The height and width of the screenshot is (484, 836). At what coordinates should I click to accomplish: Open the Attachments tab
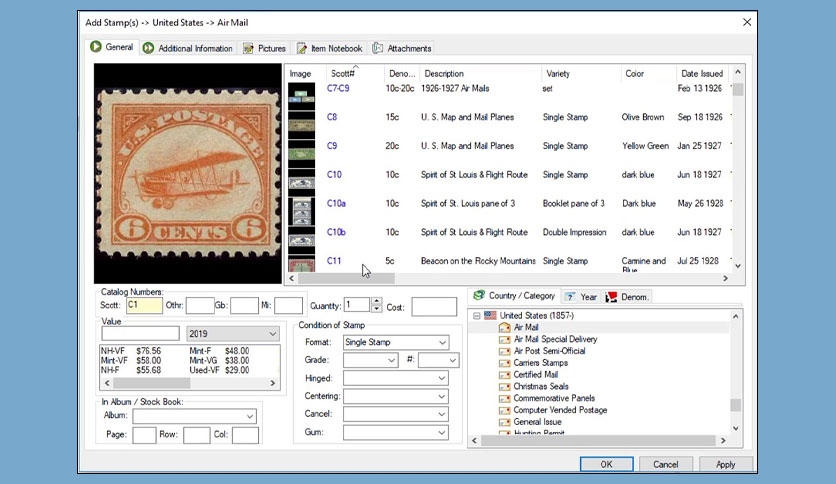click(402, 48)
